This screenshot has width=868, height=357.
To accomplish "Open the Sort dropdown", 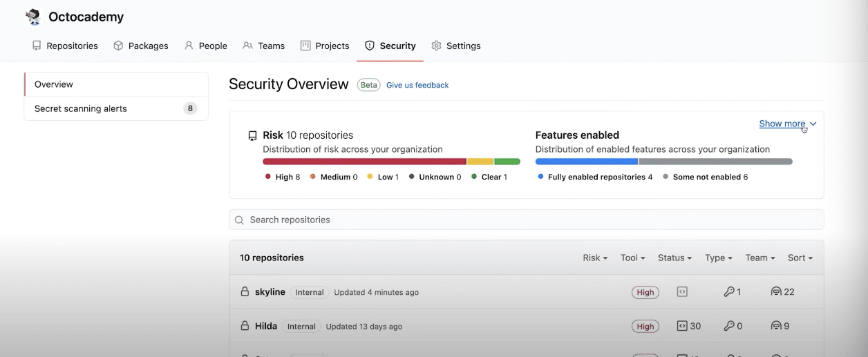I will click(800, 258).
